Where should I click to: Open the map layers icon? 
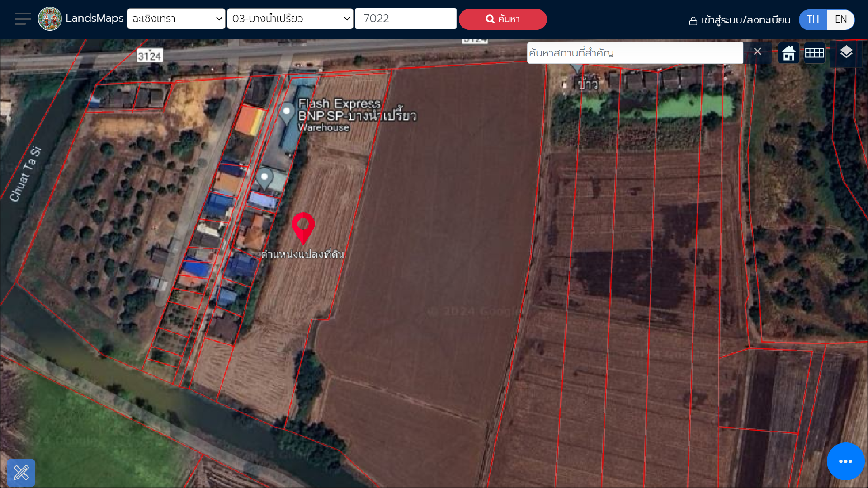pyautogui.click(x=846, y=52)
